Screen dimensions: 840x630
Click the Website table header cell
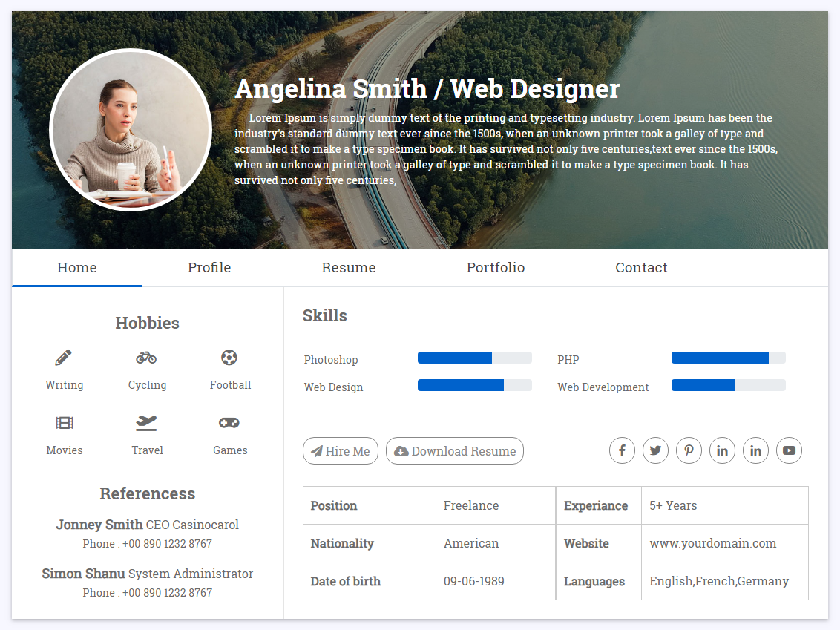coord(599,543)
